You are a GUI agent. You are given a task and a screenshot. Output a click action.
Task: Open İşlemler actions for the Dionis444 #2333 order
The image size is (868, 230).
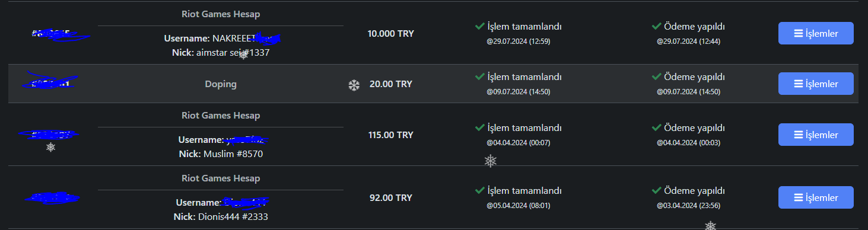coord(816,197)
